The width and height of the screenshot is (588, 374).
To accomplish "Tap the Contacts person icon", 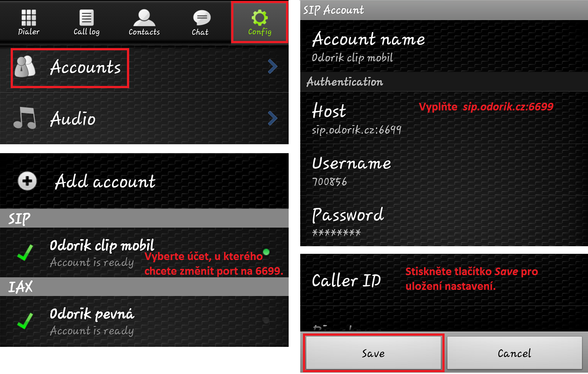I will [x=144, y=18].
